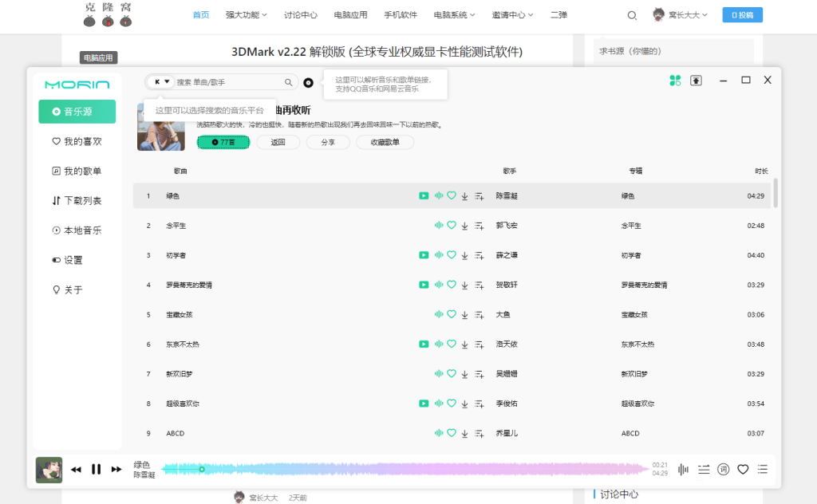Open 本地音乐 in sidebar
This screenshot has height=504, width=817.
pyautogui.click(x=77, y=230)
